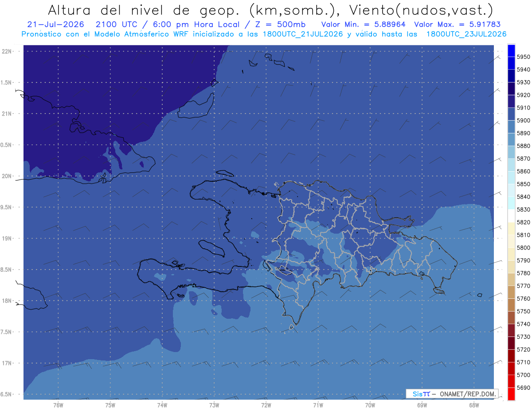Click the 19N latitude axis label
The height and width of the screenshot is (411, 532).
pyautogui.click(x=6, y=239)
